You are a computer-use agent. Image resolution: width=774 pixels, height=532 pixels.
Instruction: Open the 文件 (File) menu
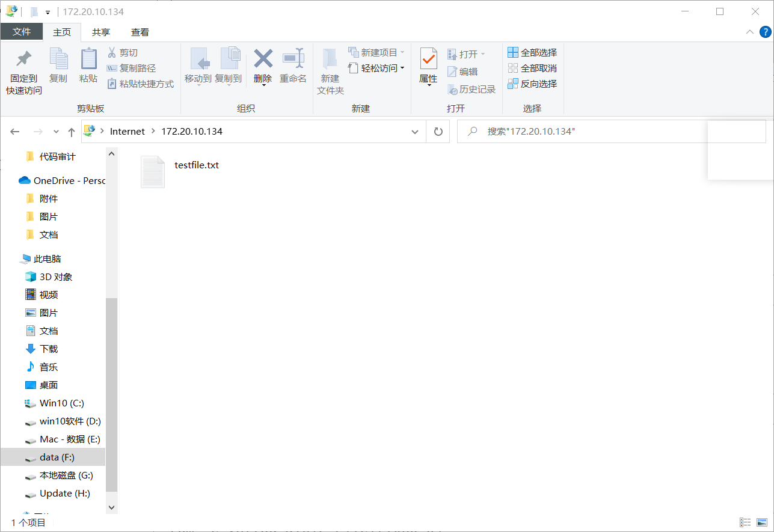(x=22, y=32)
